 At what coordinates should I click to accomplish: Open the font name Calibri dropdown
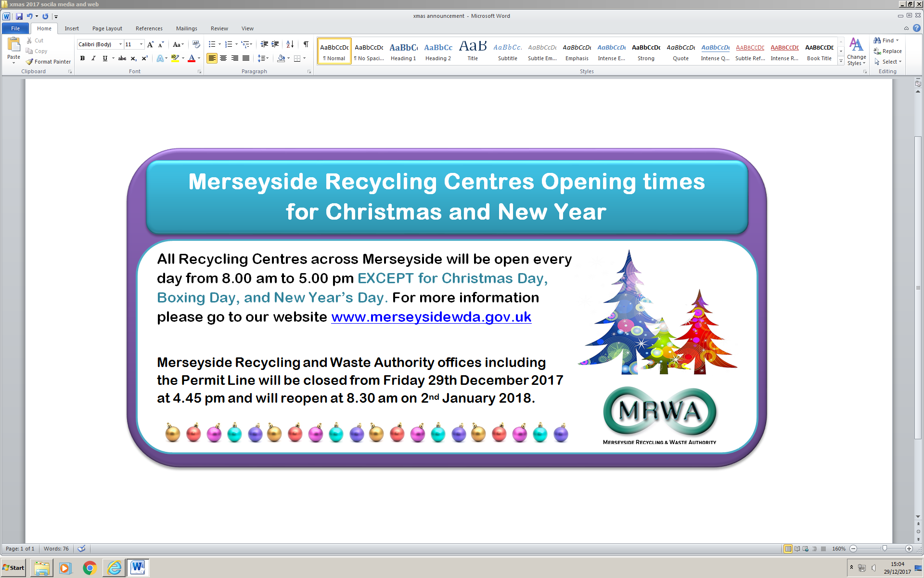(120, 44)
